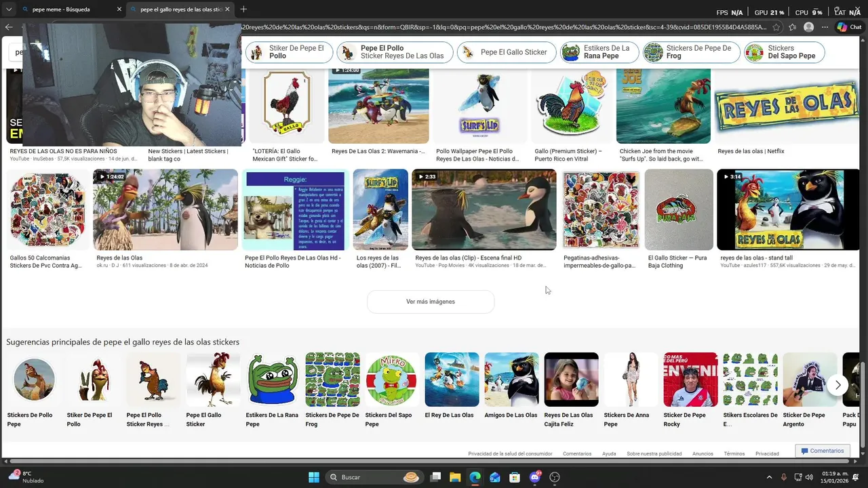Click the Microsoft Edge taskbar icon
This screenshot has width=868, height=488.
(x=475, y=477)
